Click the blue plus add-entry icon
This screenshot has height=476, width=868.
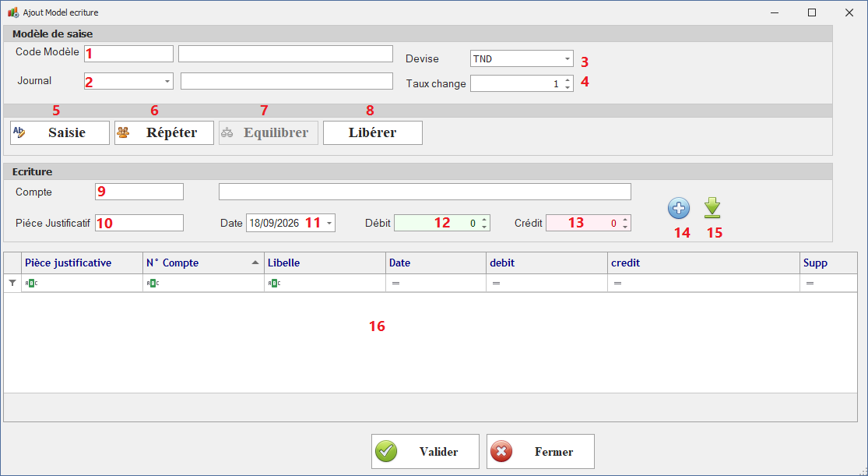tap(679, 209)
